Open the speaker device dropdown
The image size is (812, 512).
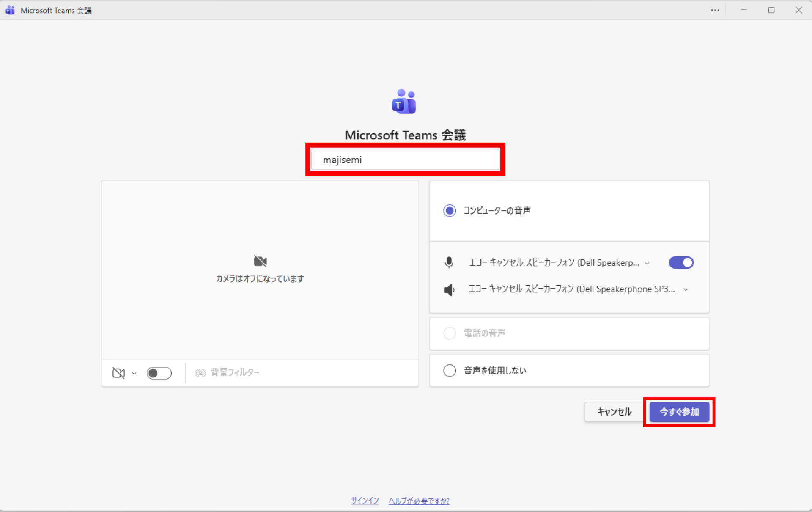click(686, 290)
